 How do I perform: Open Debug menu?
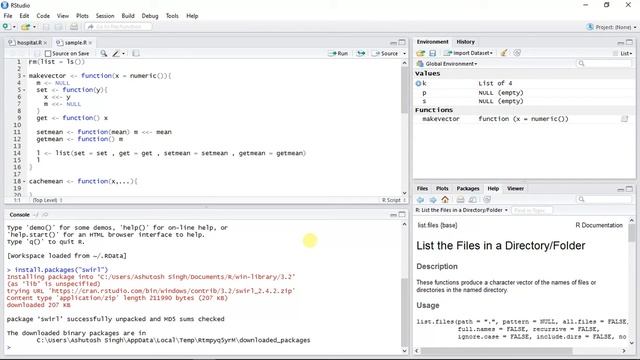(150, 16)
